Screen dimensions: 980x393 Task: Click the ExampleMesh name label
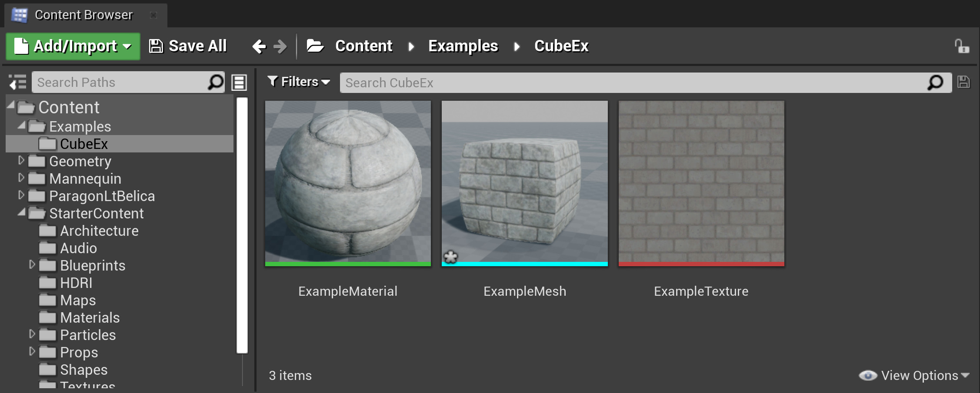click(x=525, y=291)
